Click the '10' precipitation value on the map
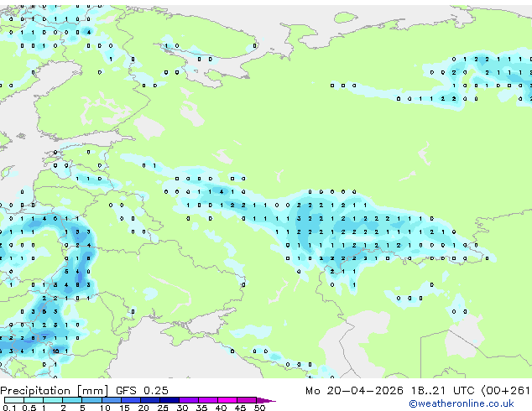 [55, 351]
